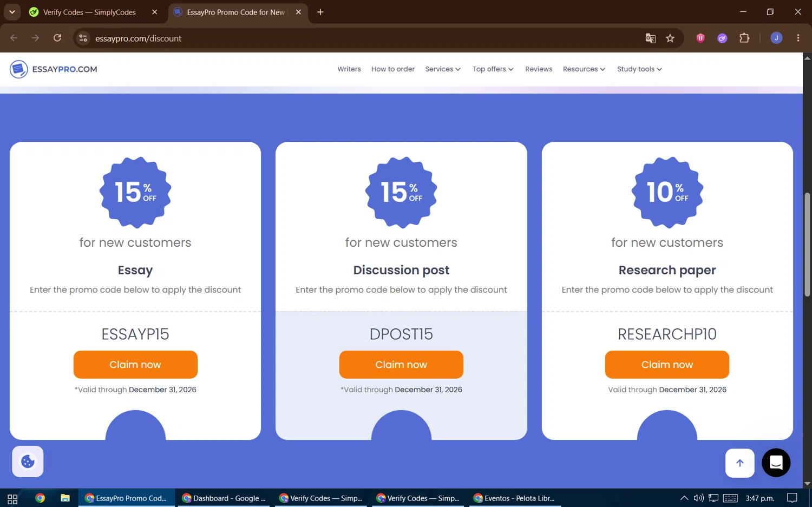The width and height of the screenshot is (812, 507).
Task: Open the Extensions puzzle icon
Action: tap(744, 38)
